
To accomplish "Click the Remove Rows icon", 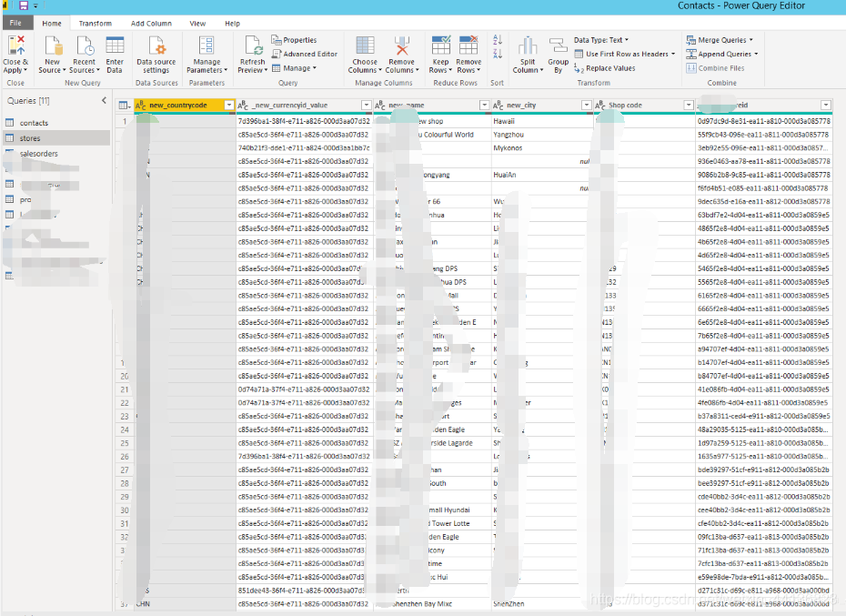I will click(468, 45).
